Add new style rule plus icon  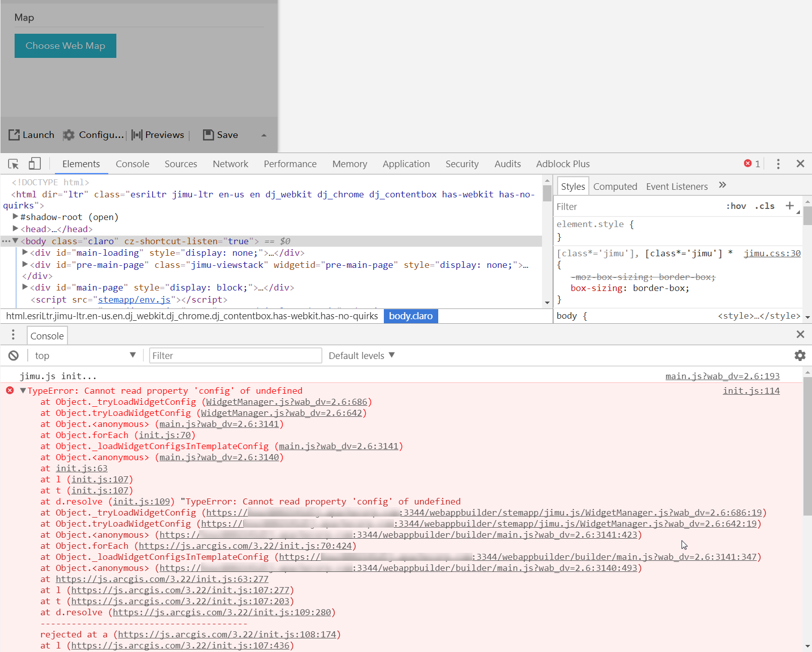[790, 205]
